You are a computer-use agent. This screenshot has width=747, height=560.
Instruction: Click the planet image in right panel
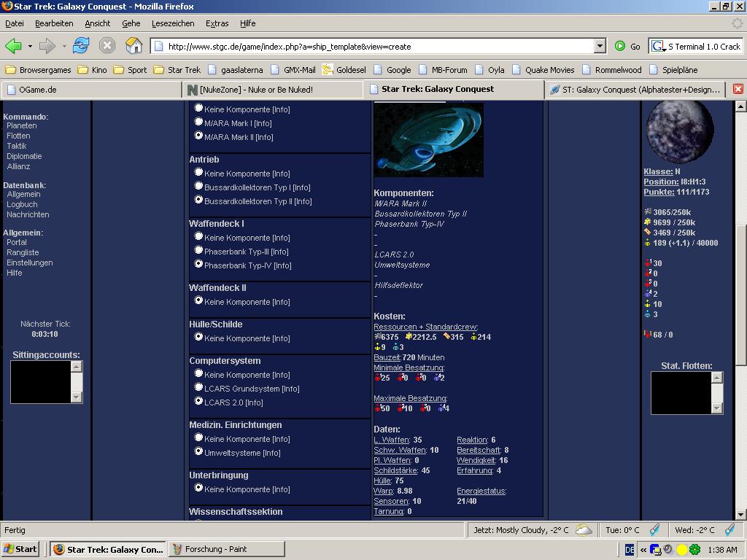(680, 132)
